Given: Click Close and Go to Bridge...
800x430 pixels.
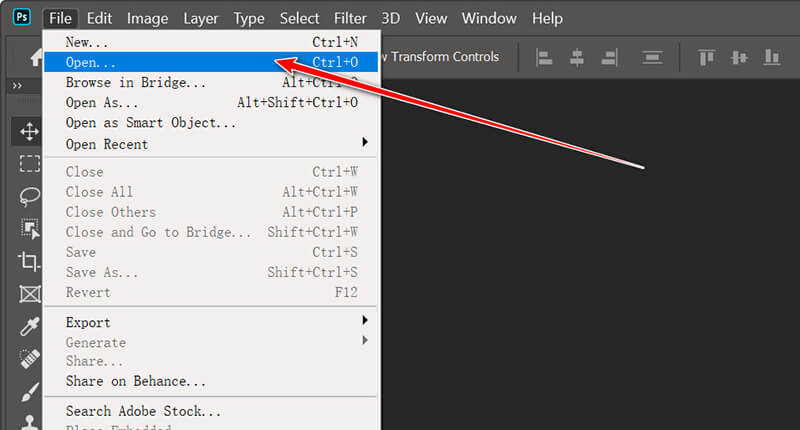Looking at the screenshot, I should point(211,232).
